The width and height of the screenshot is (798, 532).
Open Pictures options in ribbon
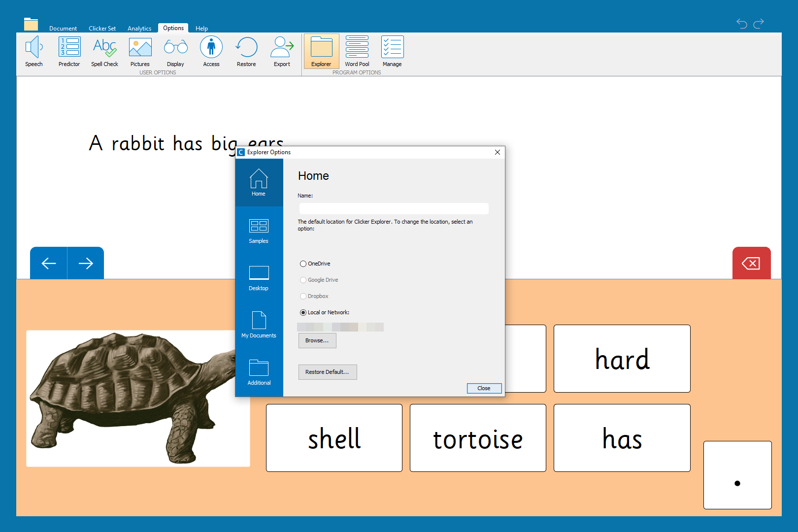(140, 51)
